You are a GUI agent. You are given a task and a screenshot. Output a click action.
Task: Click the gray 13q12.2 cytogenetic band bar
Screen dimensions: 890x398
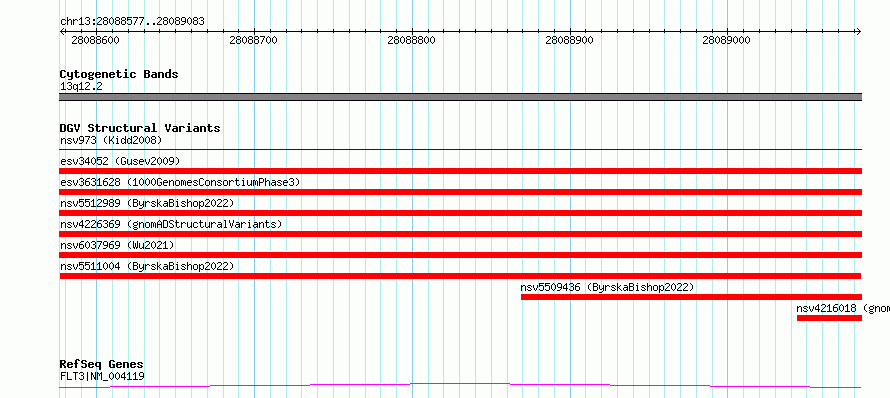point(460,97)
